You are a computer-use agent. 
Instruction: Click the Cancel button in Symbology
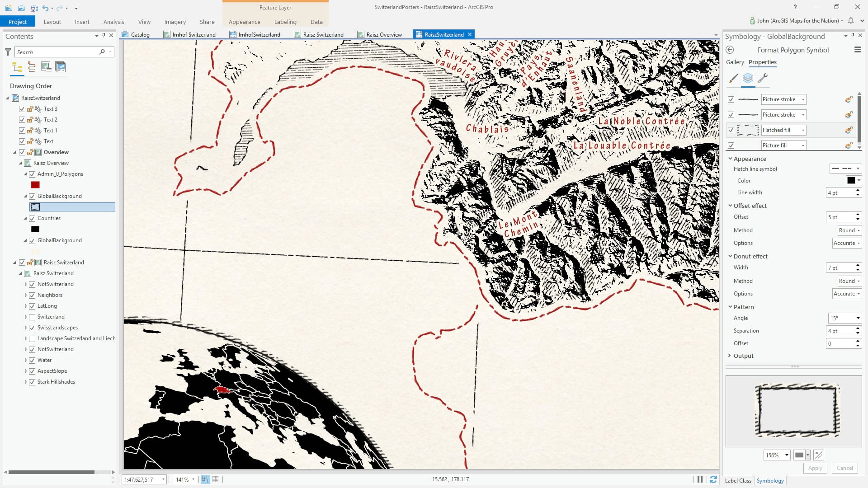tap(844, 468)
